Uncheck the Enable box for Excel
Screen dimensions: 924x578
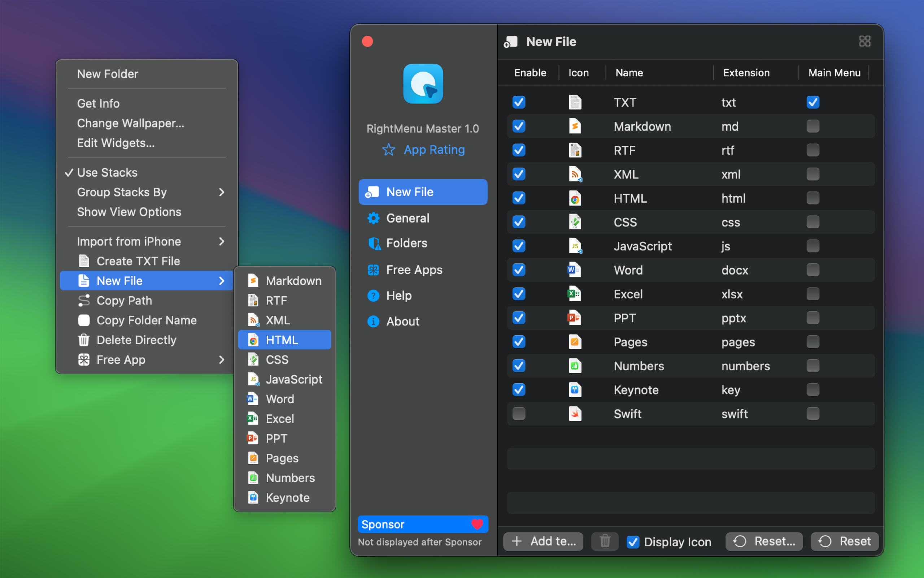click(519, 294)
